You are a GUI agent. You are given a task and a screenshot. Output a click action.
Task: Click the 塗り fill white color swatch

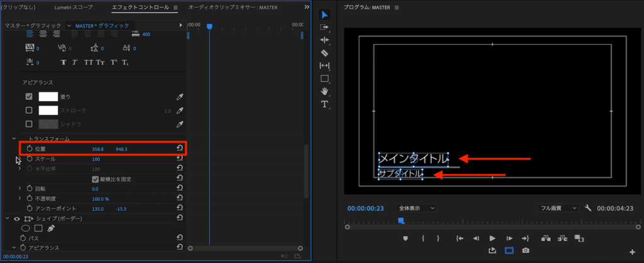pos(48,97)
